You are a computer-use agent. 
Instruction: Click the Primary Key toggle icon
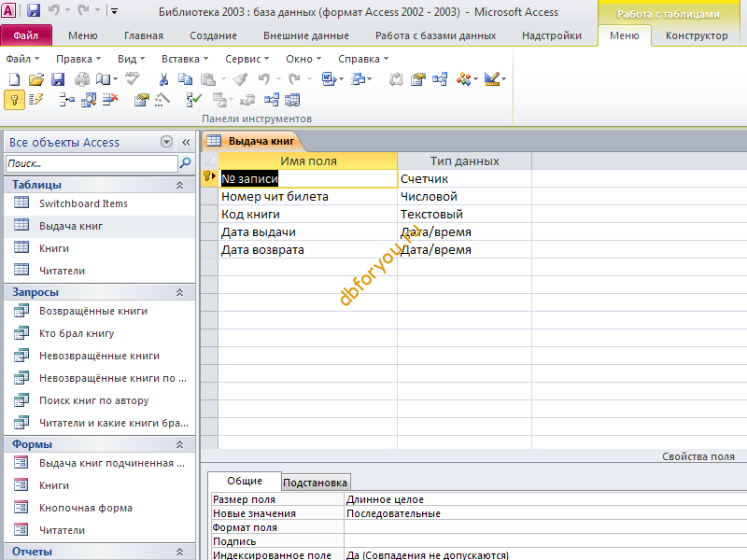pyautogui.click(x=14, y=100)
